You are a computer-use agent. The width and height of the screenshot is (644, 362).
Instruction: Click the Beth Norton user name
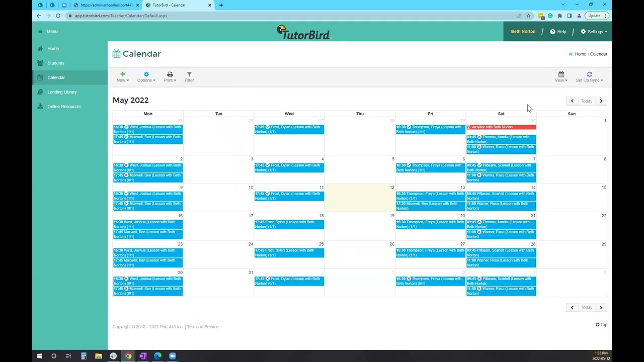[523, 32]
